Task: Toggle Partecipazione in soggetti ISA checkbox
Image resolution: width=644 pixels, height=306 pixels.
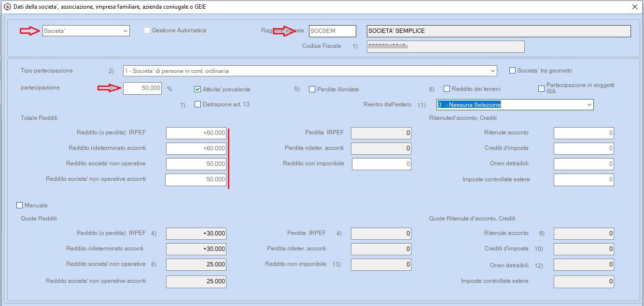Action: [542, 88]
